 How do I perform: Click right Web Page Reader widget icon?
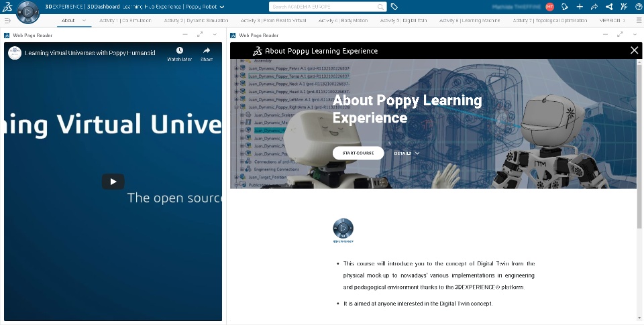[233, 36]
